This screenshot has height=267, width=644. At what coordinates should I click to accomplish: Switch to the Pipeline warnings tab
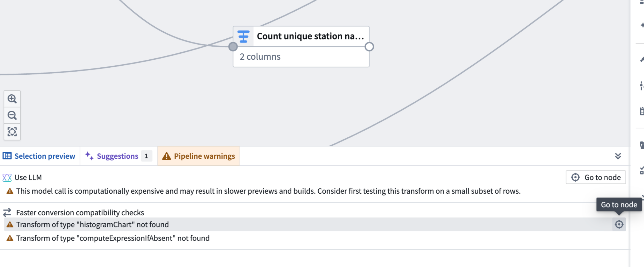click(x=199, y=156)
